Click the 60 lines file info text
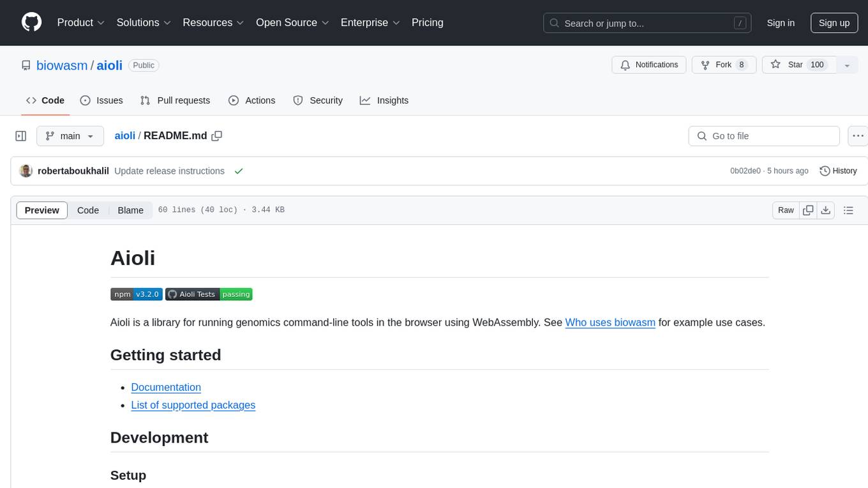868x488 pixels. tap(221, 210)
